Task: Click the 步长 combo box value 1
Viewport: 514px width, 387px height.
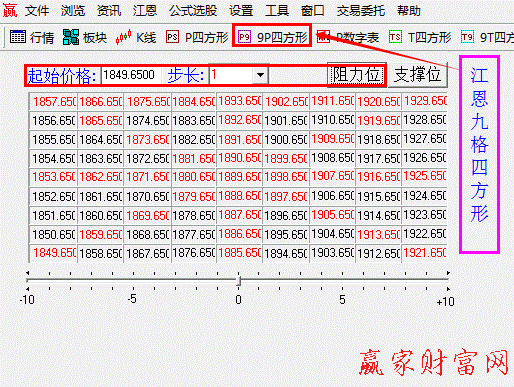Action: point(231,75)
